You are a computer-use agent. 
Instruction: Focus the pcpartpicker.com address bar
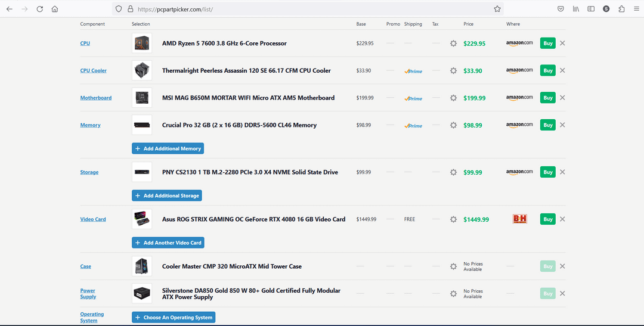(x=308, y=8)
